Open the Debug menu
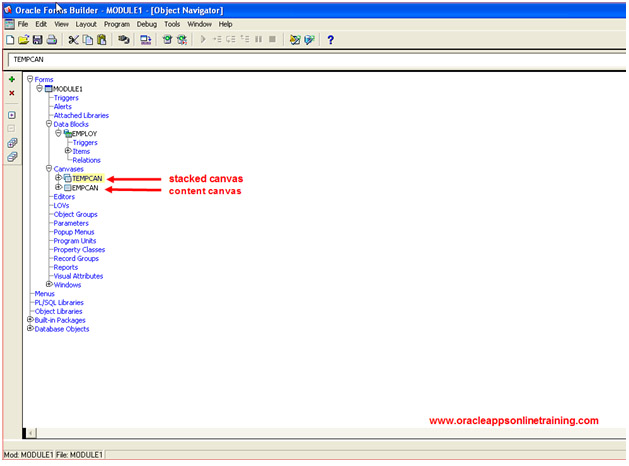This screenshot has width=629, height=466. [146, 23]
